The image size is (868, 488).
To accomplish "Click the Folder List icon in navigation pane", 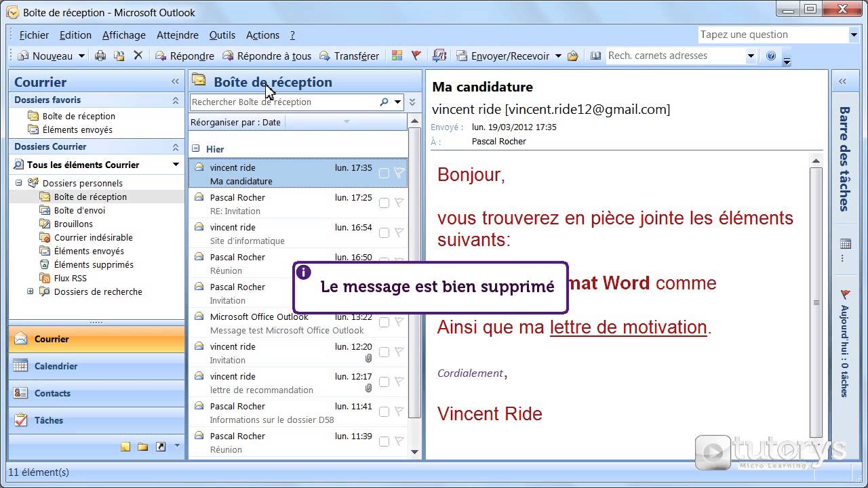I will click(x=142, y=447).
